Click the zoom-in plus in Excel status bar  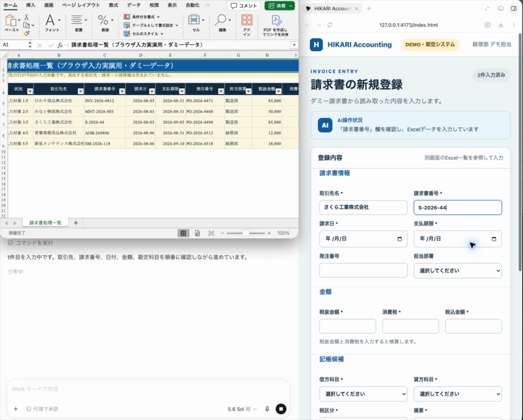pos(269,234)
